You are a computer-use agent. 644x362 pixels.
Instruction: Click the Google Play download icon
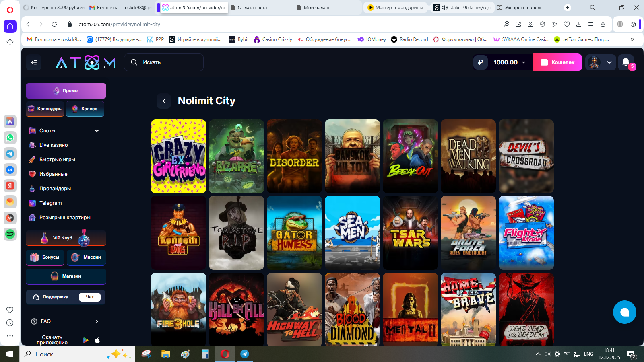tap(86, 340)
